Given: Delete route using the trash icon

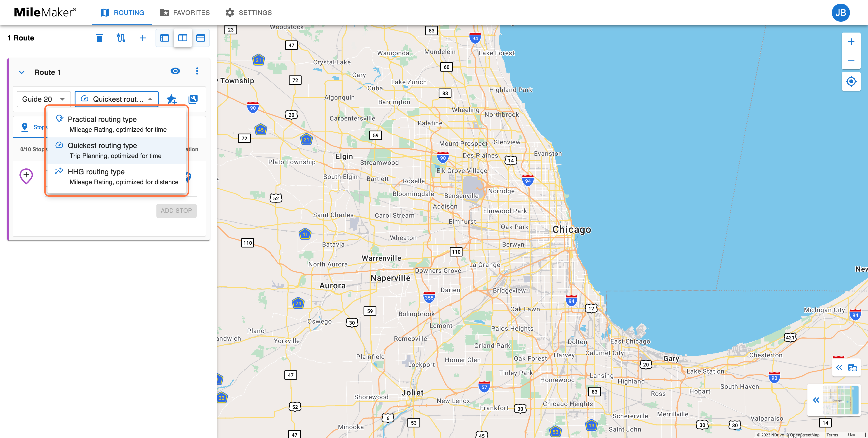Looking at the screenshot, I should click(x=99, y=38).
